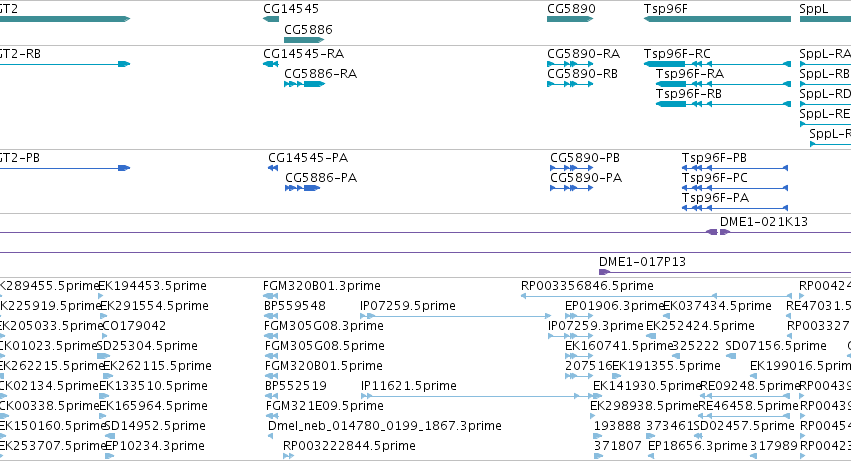Screen dimensions: 851x461
Task: Open the Tsp96F-RA transcript label
Action: (690, 74)
